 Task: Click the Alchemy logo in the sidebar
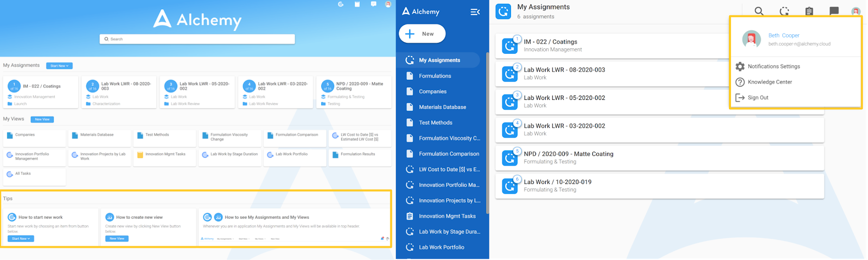420,11
